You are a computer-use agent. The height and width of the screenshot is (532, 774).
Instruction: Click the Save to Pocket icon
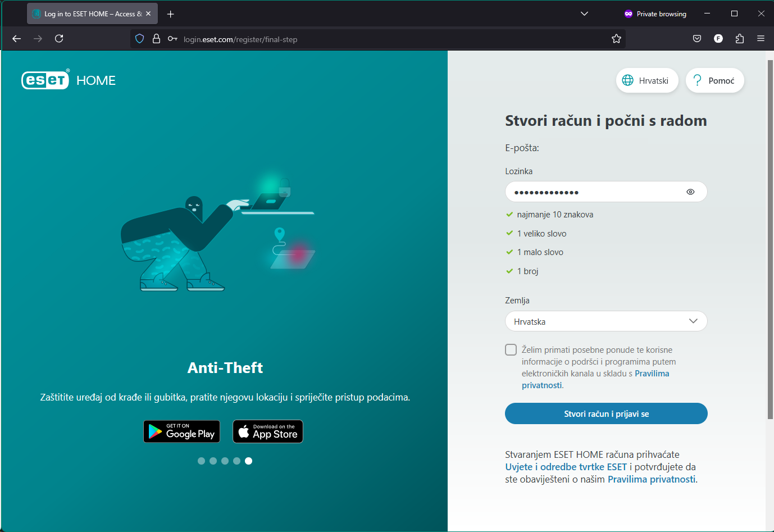(697, 39)
